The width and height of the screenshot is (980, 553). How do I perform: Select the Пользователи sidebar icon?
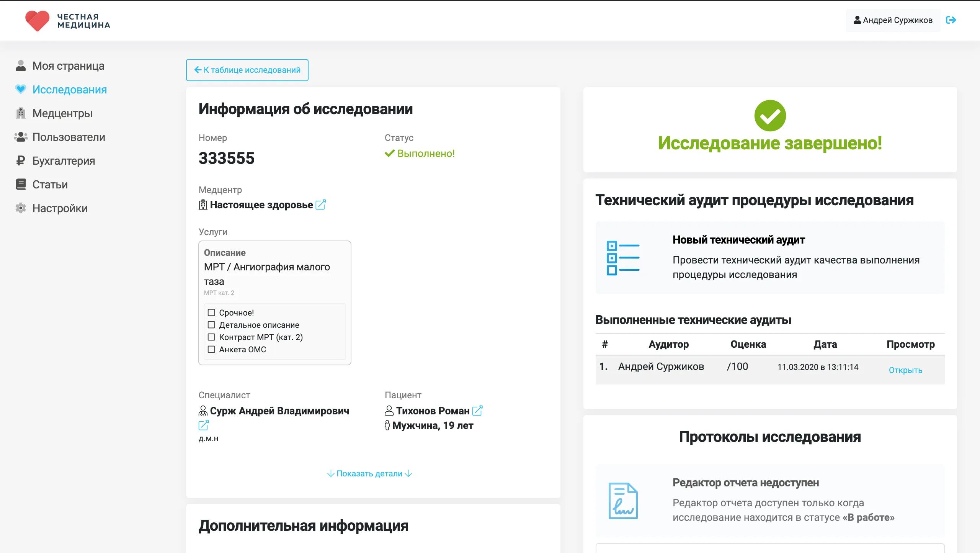(21, 137)
